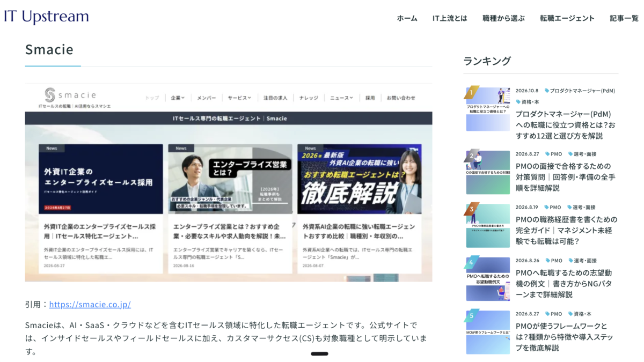Open 記事一覧 in the top navigation

[624, 18]
